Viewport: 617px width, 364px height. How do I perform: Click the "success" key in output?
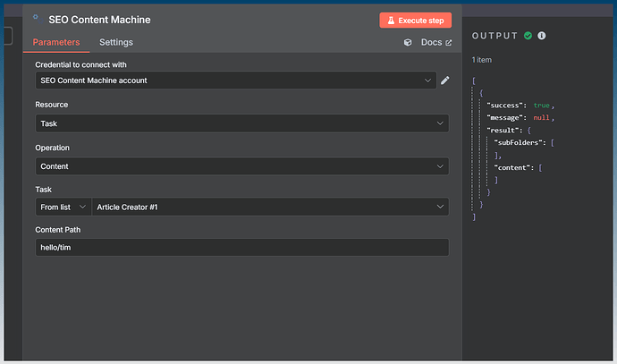[506, 106]
